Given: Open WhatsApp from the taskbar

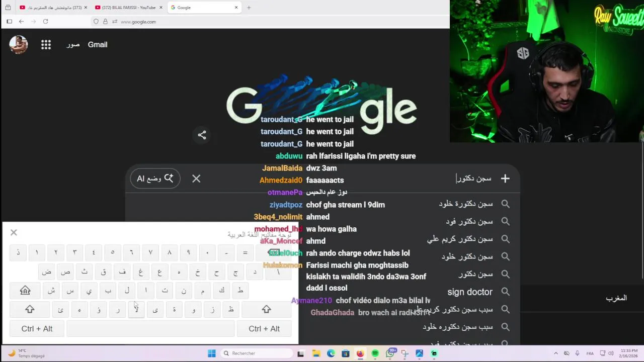Looking at the screenshot, I should (x=390, y=353).
